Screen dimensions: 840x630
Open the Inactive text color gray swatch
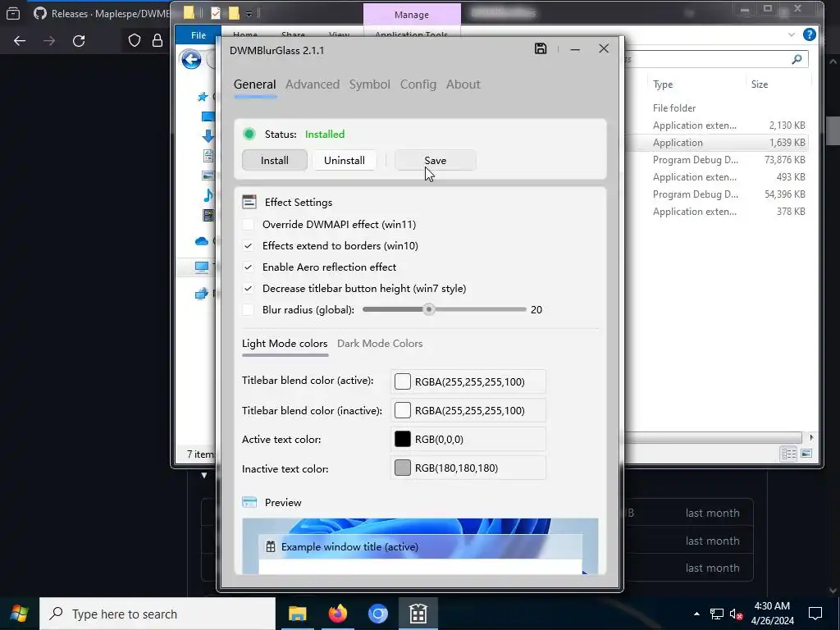[x=402, y=468]
